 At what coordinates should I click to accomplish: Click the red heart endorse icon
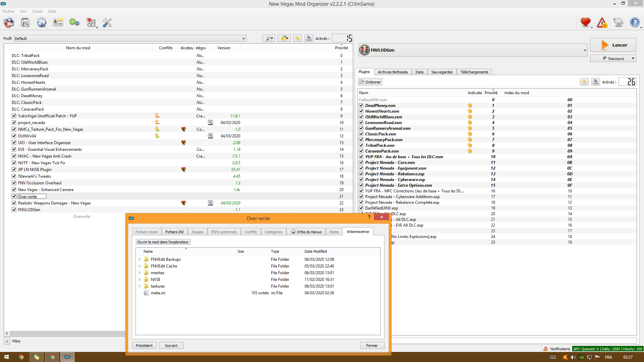pos(585,22)
